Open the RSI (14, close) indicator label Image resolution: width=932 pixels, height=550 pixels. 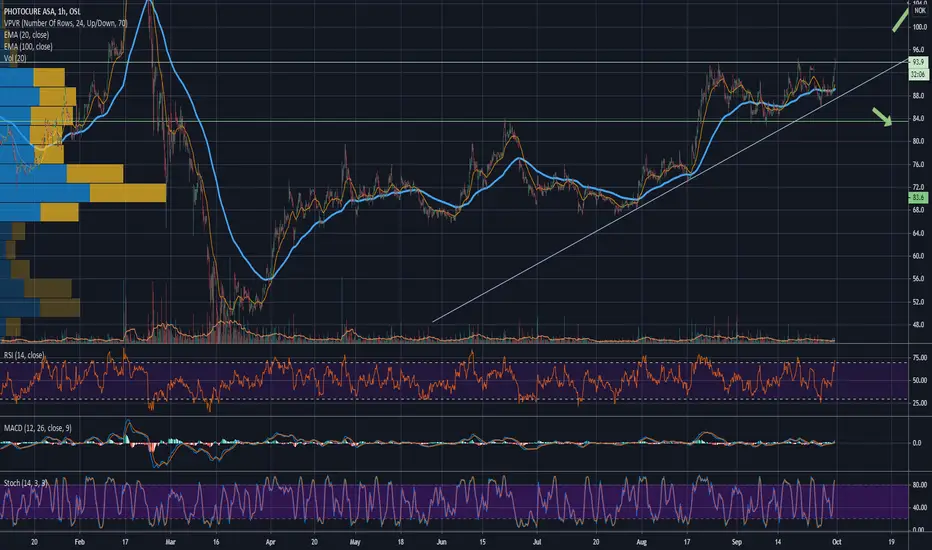24,355
